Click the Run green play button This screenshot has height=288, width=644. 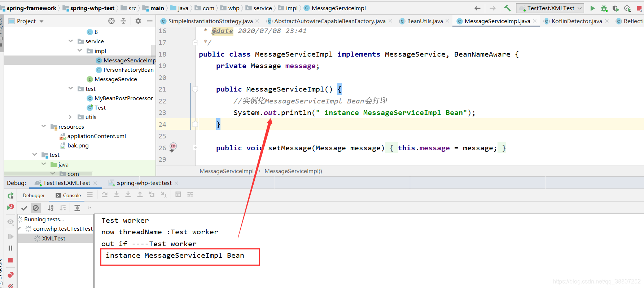pos(592,8)
